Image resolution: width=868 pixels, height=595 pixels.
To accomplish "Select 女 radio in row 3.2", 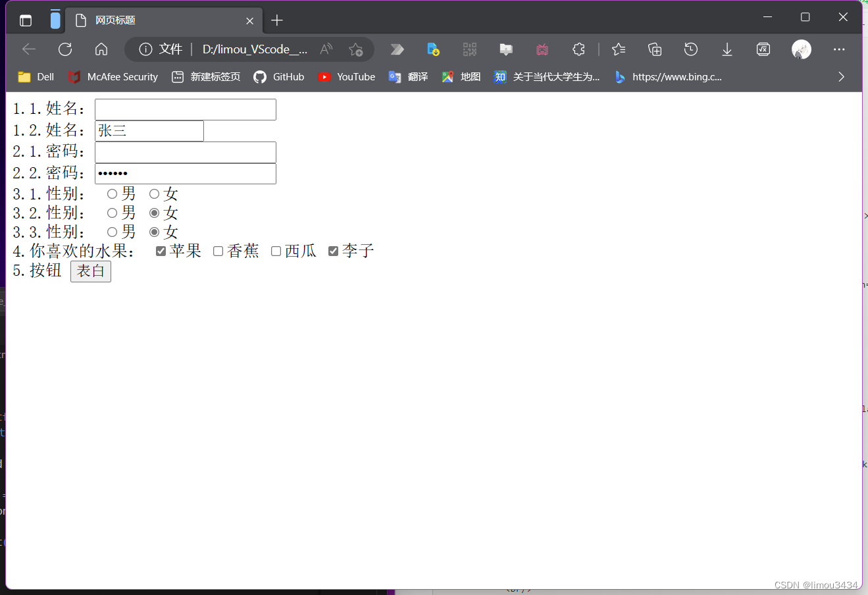I will pos(154,213).
